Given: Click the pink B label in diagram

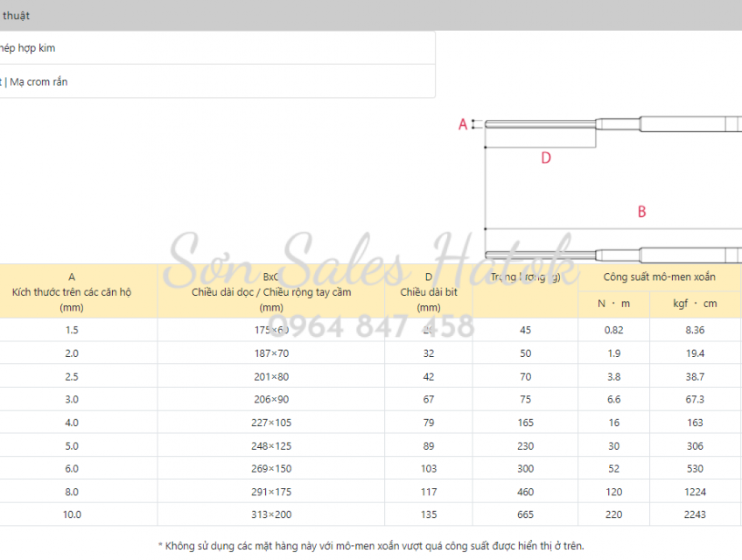Looking at the screenshot, I should (x=641, y=212).
